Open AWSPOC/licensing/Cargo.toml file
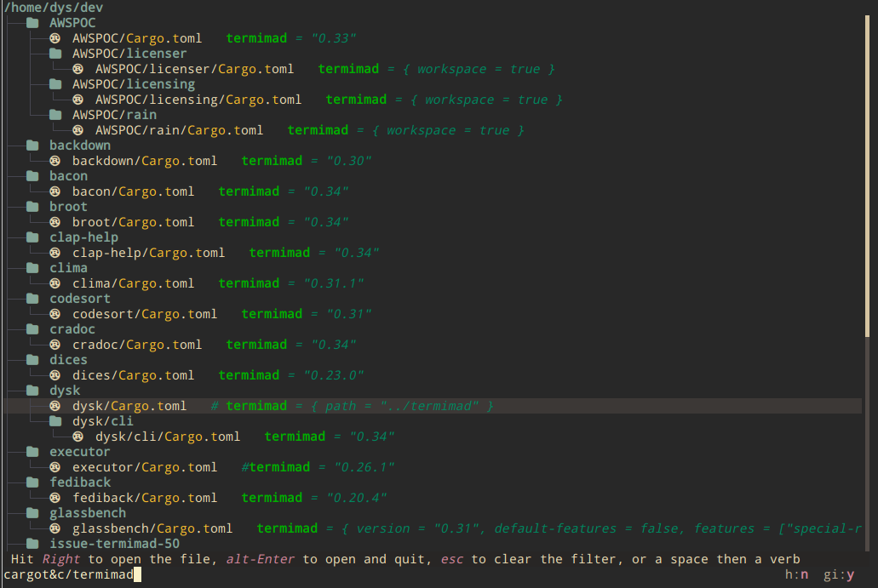Viewport: 878px width, 588px height. 198,100
